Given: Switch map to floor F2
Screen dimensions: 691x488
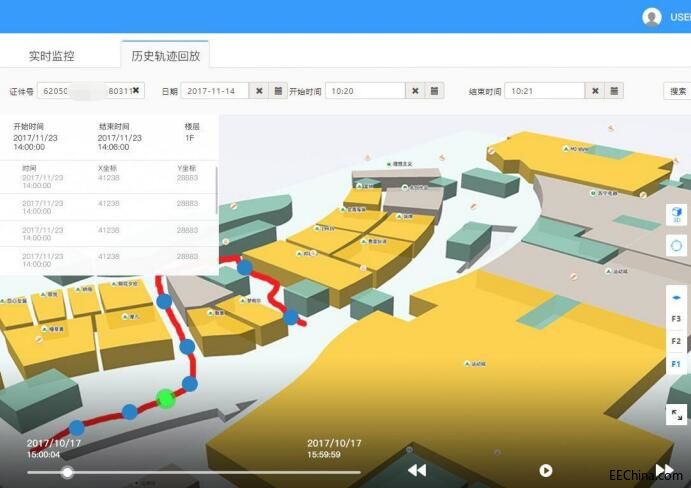Looking at the screenshot, I should pyautogui.click(x=677, y=342).
